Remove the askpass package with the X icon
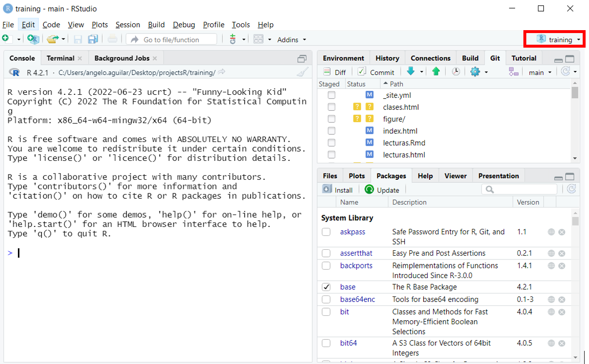This screenshot has height=364, width=589. [562, 232]
